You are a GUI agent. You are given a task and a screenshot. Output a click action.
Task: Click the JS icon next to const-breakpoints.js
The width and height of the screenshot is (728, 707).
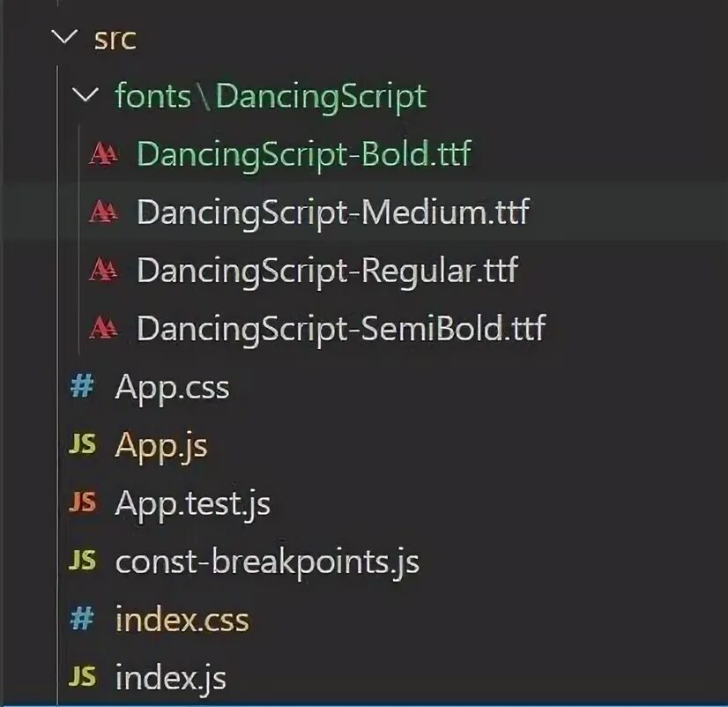click(x=83, y=560)
